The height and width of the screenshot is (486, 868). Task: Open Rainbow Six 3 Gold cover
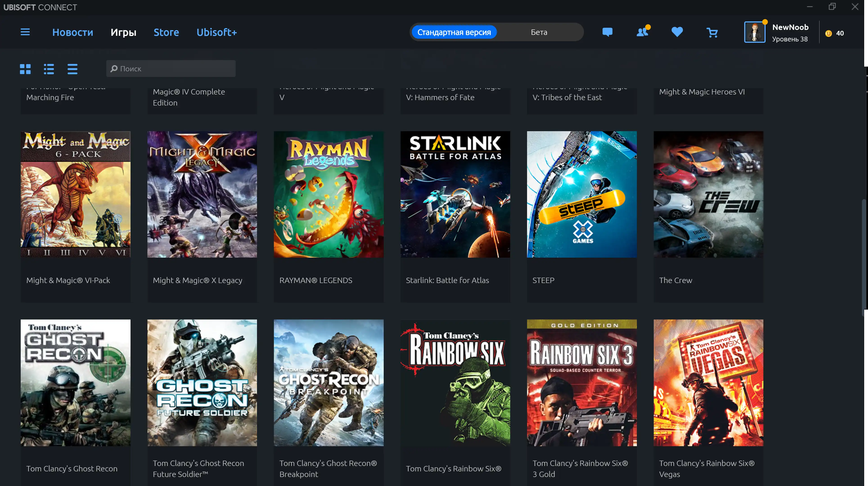pos(582,383)
